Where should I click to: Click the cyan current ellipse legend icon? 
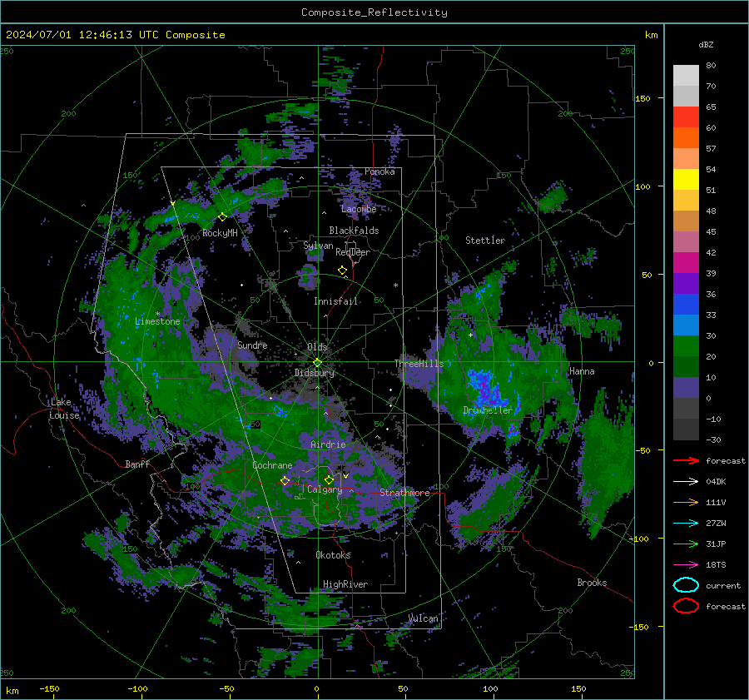tap(686, 585)
